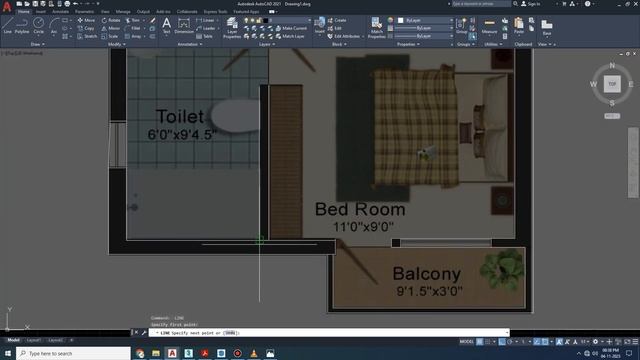The height and width of the screenshot is (360, 640).
Task: Expand the Properties panel
Action: tap(408, 44)
